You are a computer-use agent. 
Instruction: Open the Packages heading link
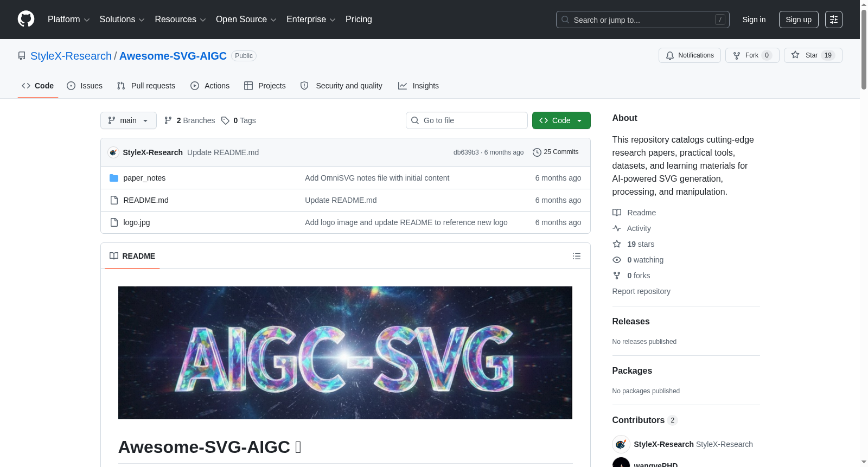tap(632, 371)
